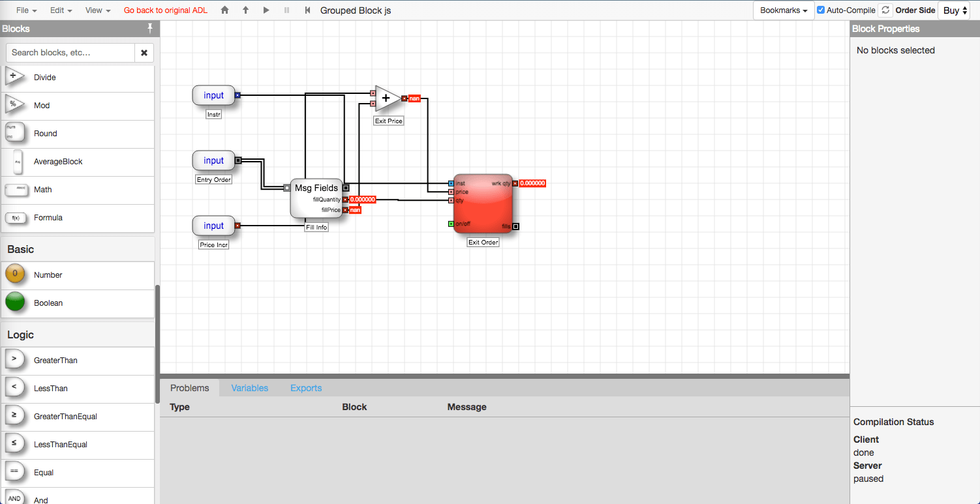The width and height of the screenshot is (980, 504).
Task: Toggle the Auto-Compile checkbox
Action: (x=821, y=10)
